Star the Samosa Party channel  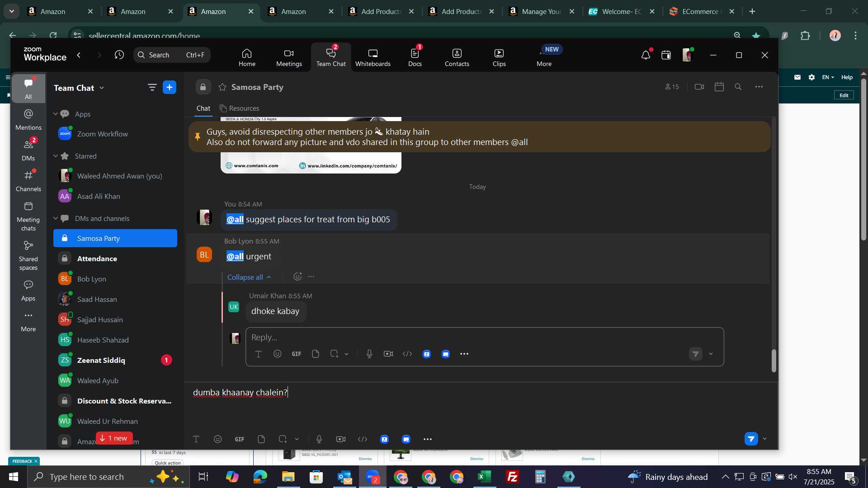click(222, 87)
